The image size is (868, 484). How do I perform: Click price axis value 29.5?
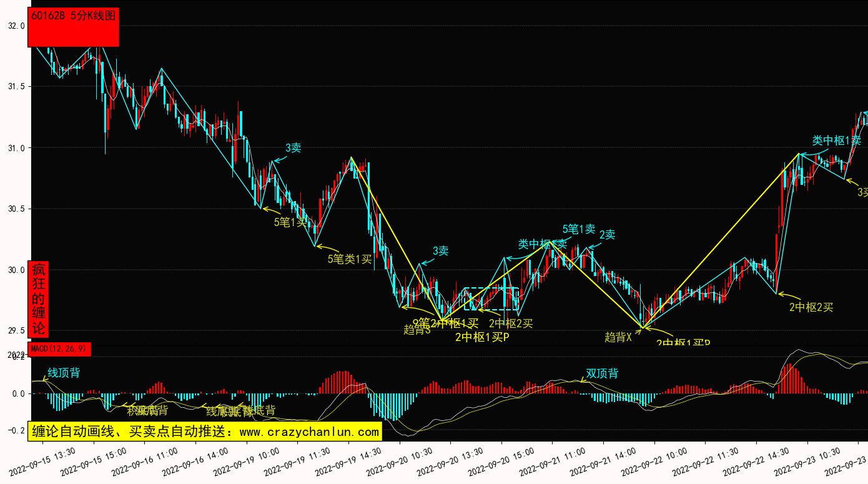pos(16,331)
